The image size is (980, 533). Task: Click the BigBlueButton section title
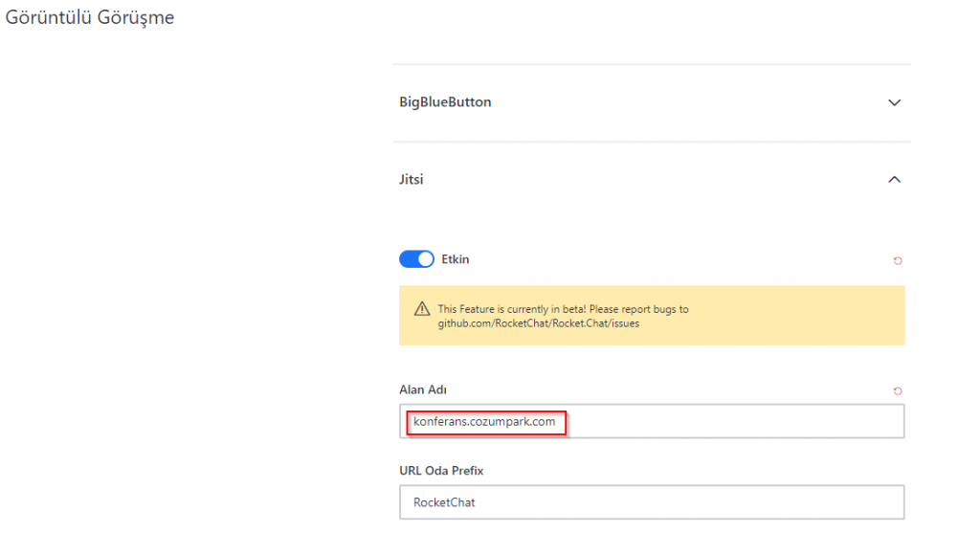(x=445, y=101)
